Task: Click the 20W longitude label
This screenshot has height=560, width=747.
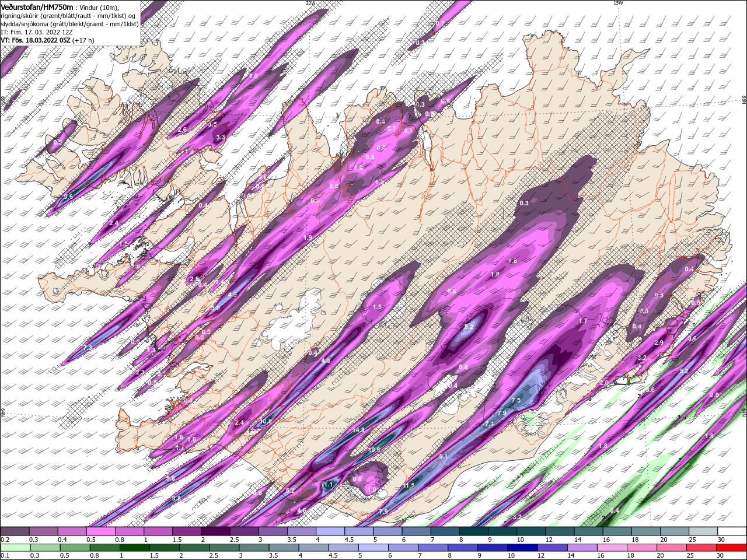Action: pos(310,3)
